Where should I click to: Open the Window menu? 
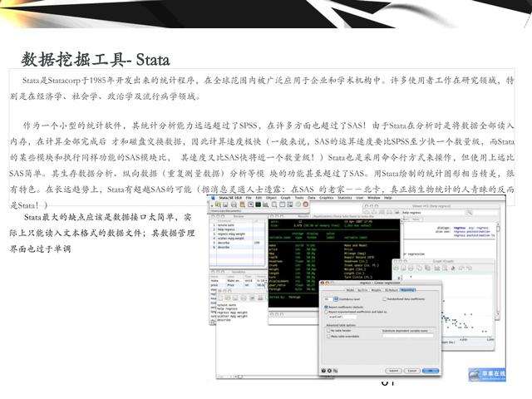[x=374, y=198]
